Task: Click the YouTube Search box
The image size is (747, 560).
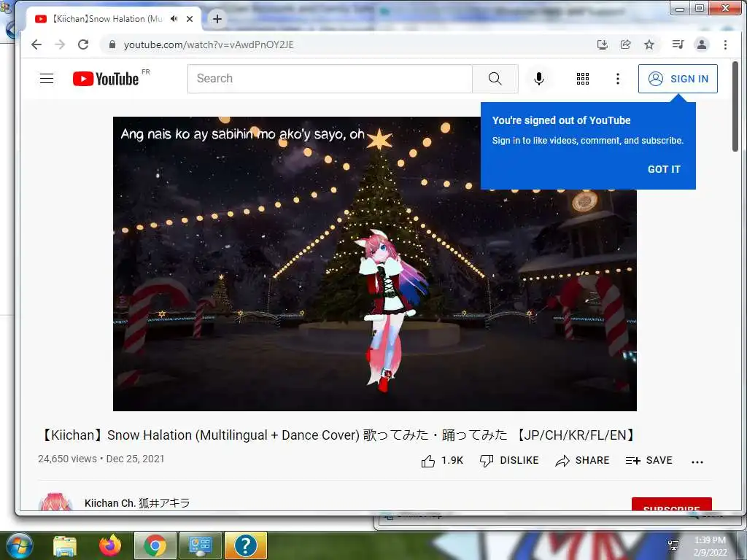Action: tap(330, 79)
